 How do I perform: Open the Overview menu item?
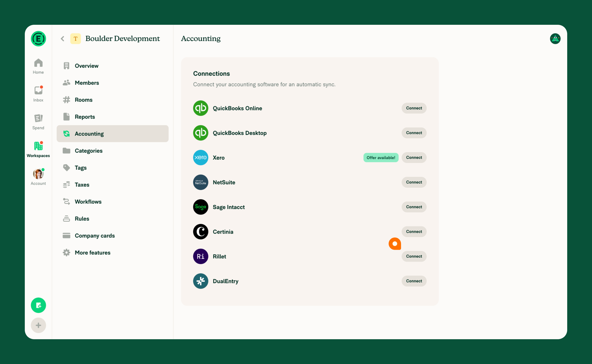pos(113,66)
